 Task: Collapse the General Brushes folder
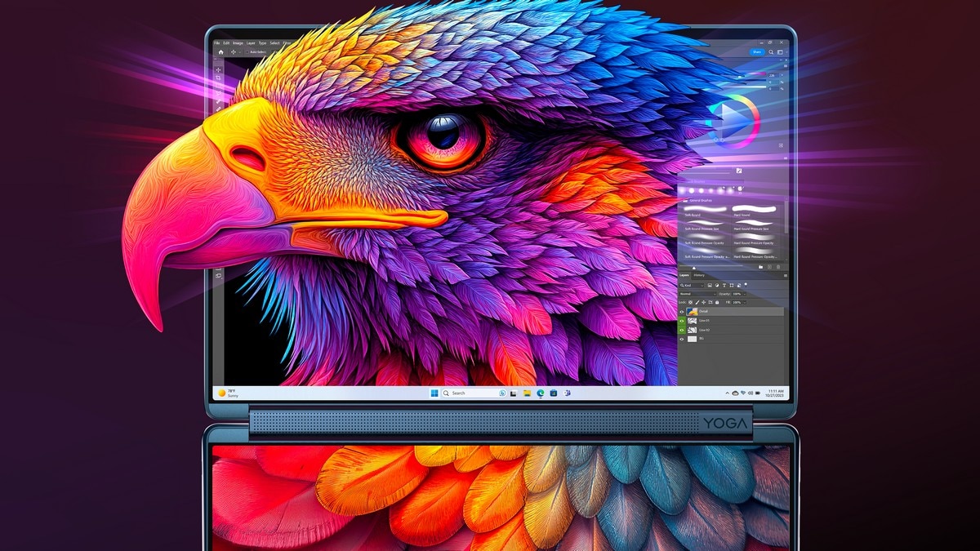point(684,201)
